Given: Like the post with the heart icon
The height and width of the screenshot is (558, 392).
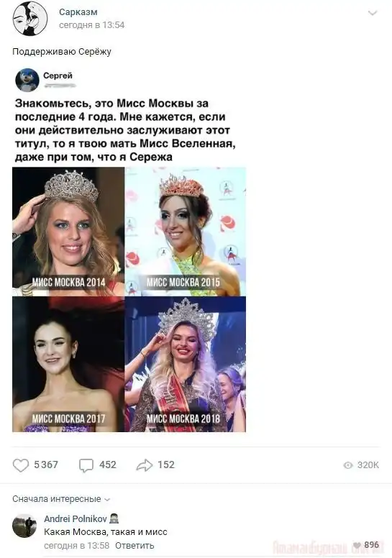Looking at the screenshot, I should click(21, 465).
